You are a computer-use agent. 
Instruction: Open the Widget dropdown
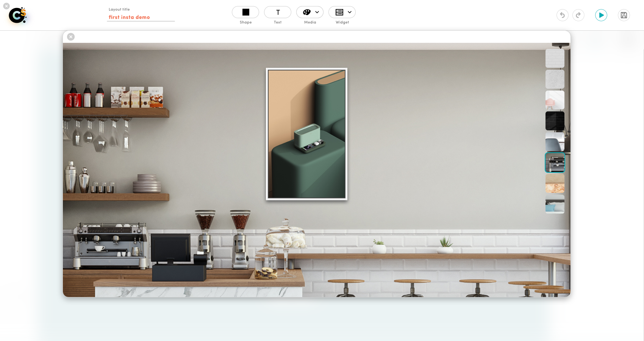coord(342,12)
